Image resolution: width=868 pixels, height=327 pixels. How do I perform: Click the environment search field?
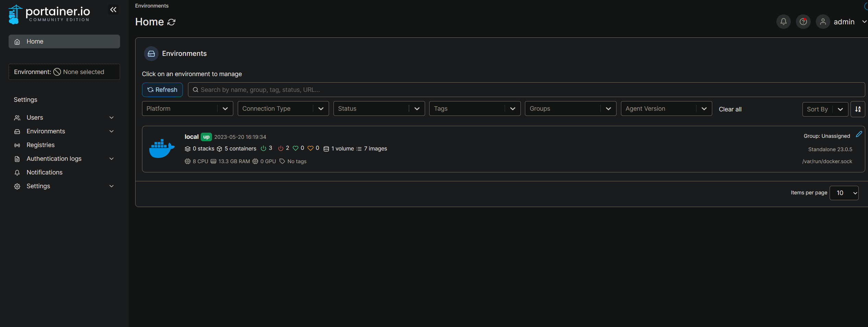(x=525, y=90)
